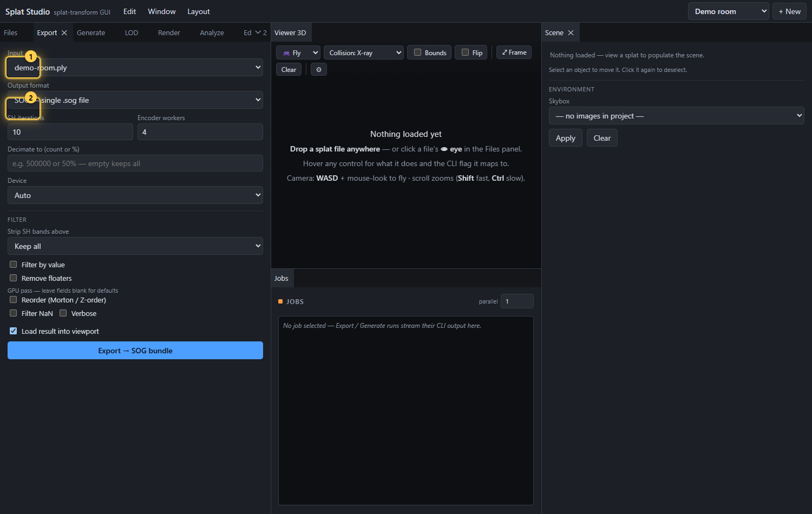Focus the parallel jobs number field
Viewport: 812px width, 514px height.
point(517,301)
